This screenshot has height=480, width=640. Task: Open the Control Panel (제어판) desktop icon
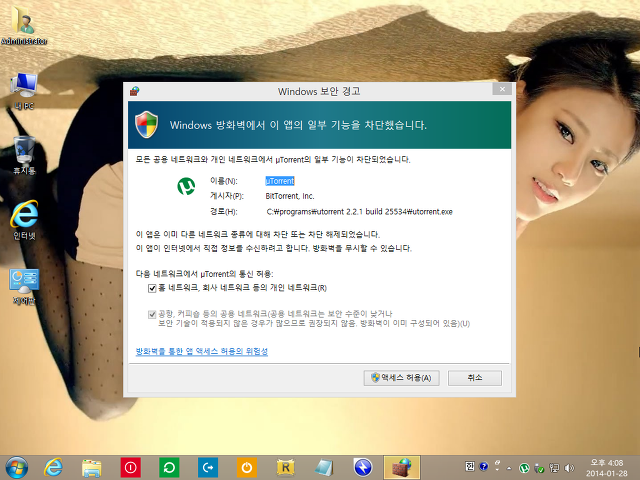pos(24,286)
